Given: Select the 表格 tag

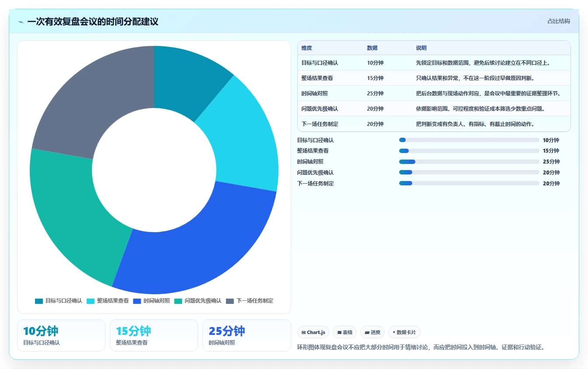Looking at the screenshot, I should tap(345, 332).
